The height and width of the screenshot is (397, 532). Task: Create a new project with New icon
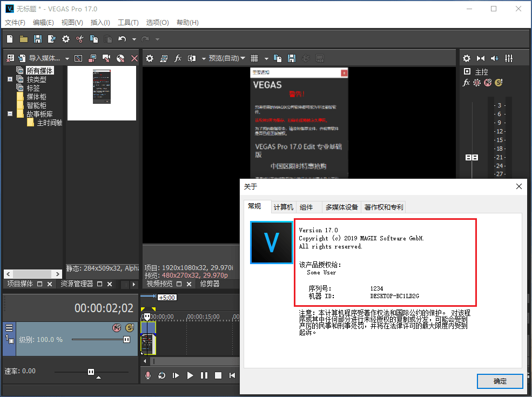pyautogui.click(x=10, y=39)
